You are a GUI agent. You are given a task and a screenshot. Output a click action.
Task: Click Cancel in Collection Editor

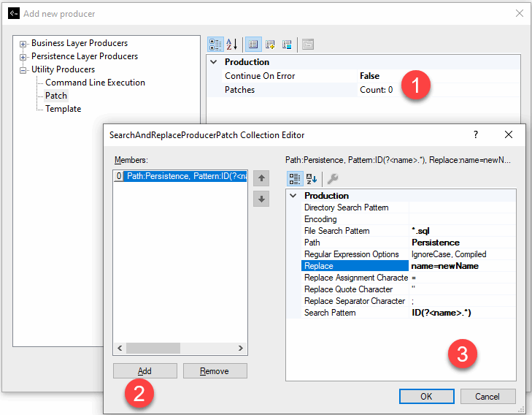(487, 396)
